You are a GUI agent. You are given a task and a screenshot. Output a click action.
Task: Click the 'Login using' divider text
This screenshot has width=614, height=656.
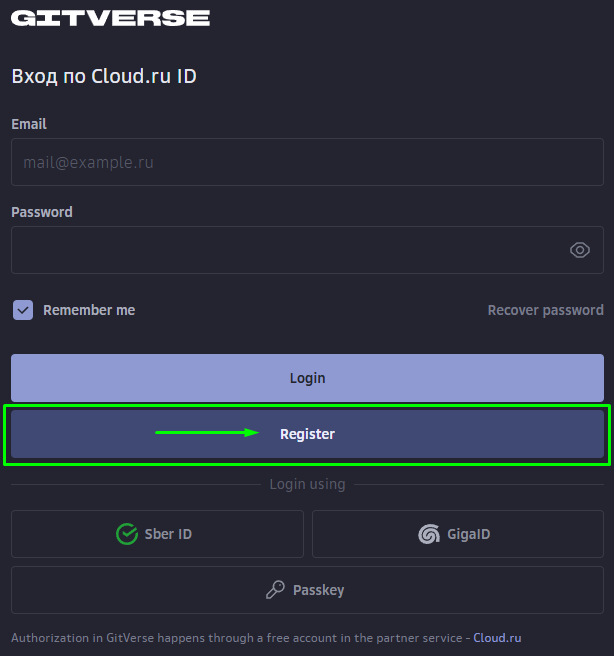(307, 484)
